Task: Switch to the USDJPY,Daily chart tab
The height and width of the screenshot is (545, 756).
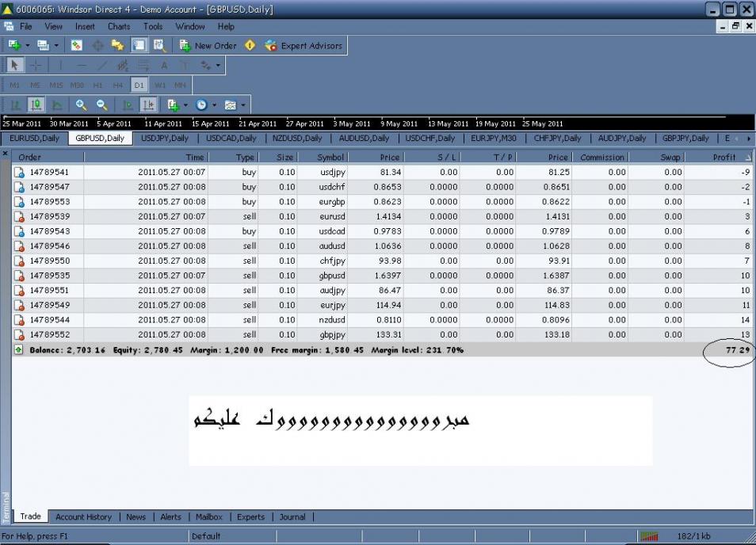Action: click(165, 138)
